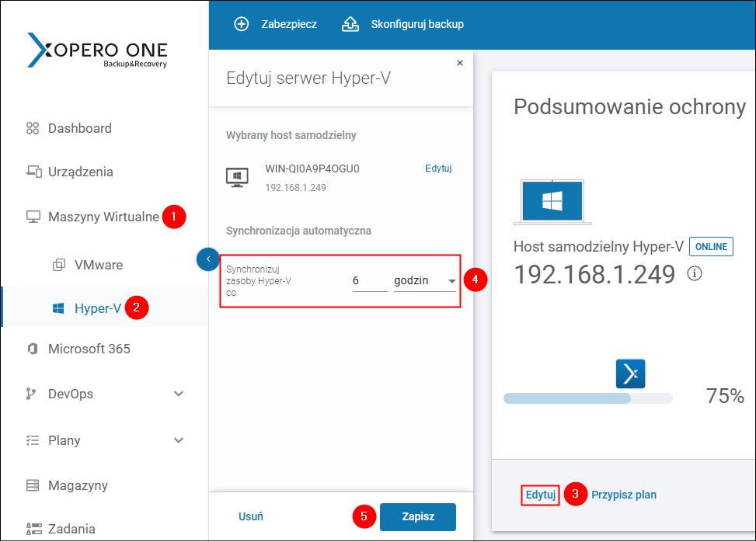Click the Dashboard grid icon
Screen dimensions: 756x542
click(x=33, y=128)
